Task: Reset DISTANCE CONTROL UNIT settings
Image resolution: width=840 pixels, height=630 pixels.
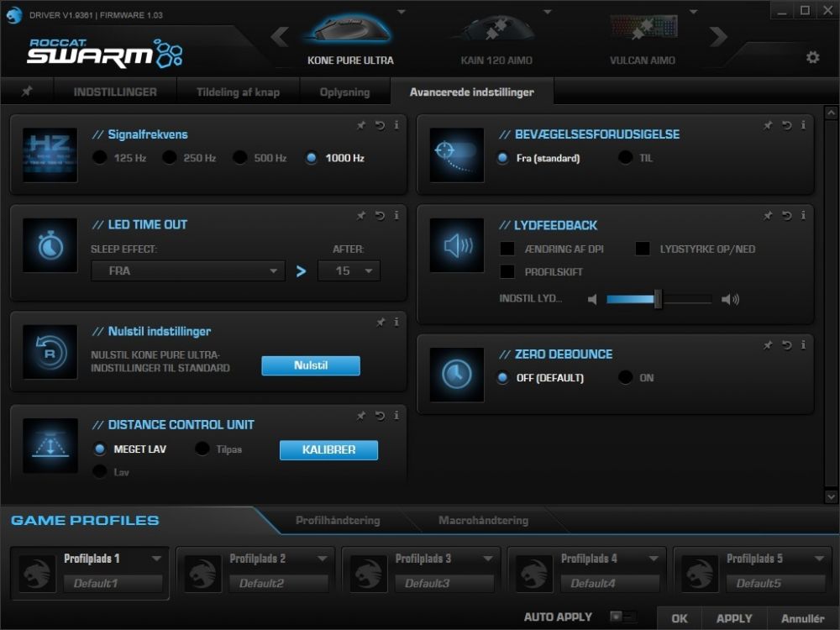Action: pyautogui.click(x=380, y=415)
